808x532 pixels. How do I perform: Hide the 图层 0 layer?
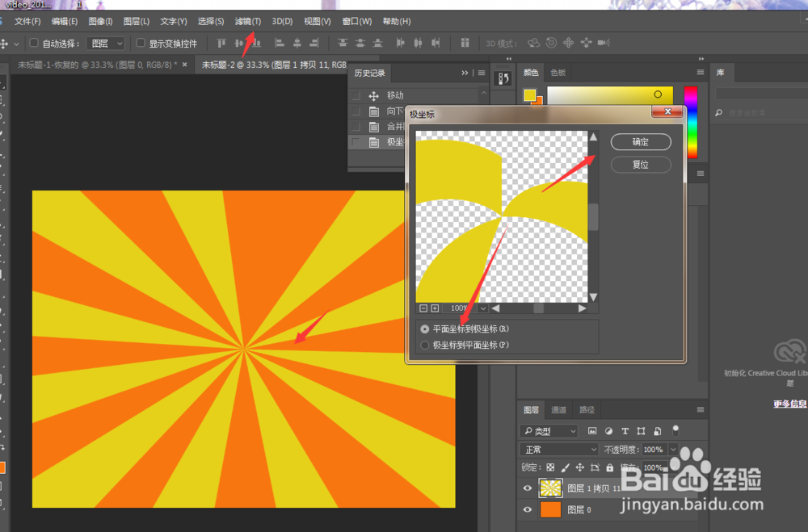pyautogui.click(x=527, y=510)
